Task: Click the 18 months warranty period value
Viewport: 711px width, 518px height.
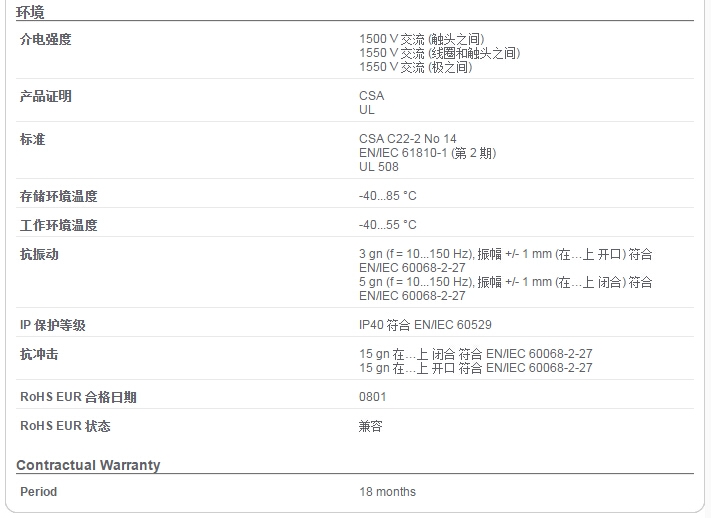Action: (x=388, y=492)
